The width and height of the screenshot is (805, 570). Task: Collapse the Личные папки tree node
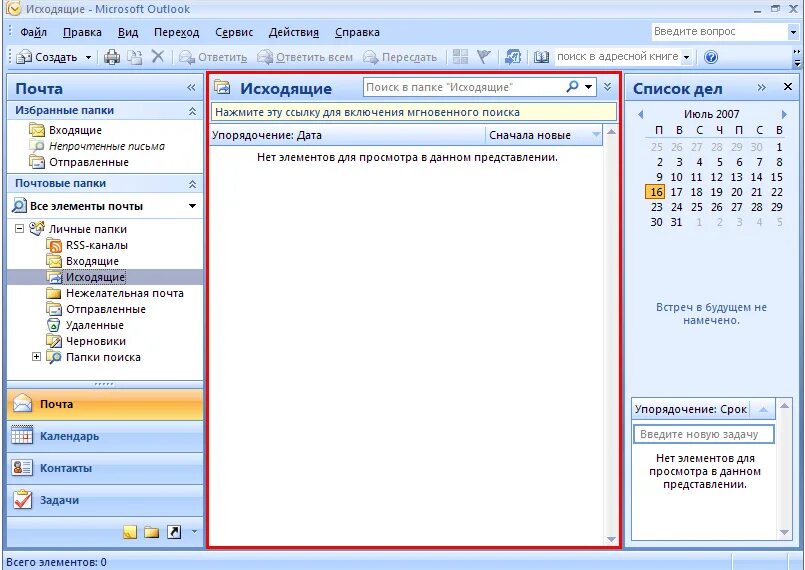tap(20, 229)
